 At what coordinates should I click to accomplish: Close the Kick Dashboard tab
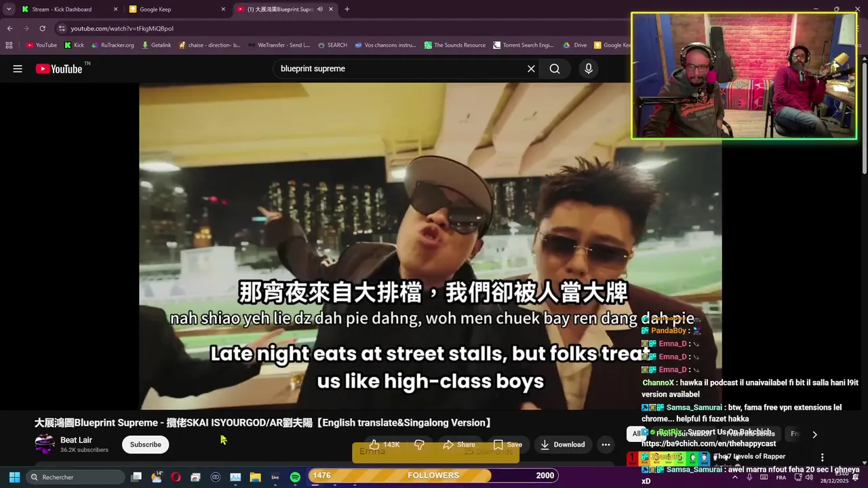pos(115,9)
